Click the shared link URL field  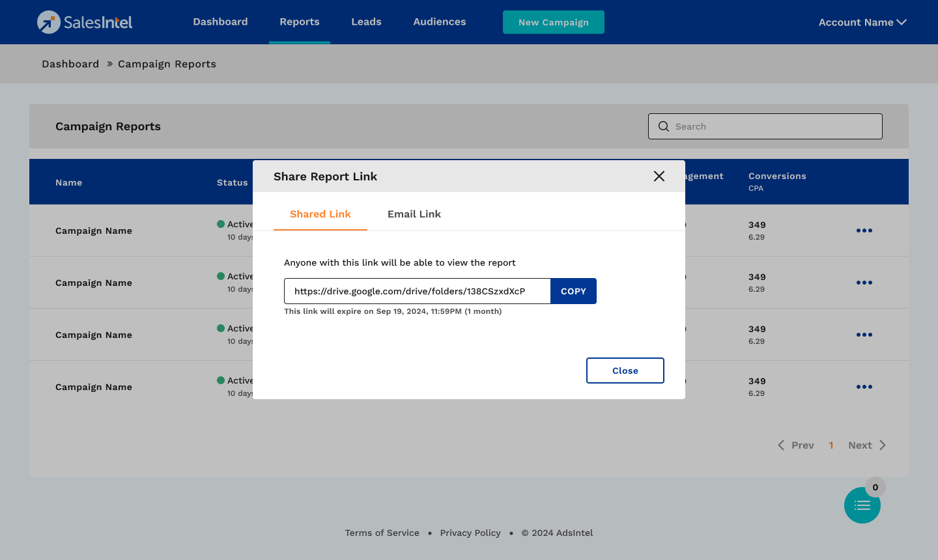click(417, 291)
